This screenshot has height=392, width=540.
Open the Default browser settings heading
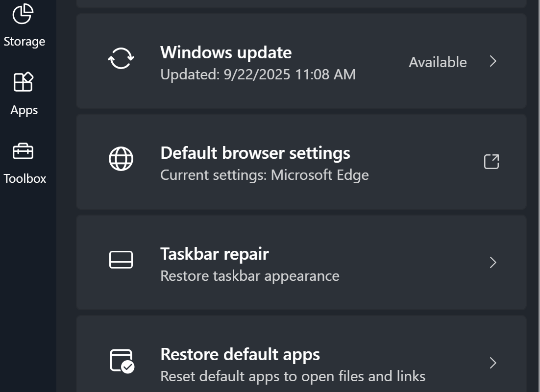point(255,153)
